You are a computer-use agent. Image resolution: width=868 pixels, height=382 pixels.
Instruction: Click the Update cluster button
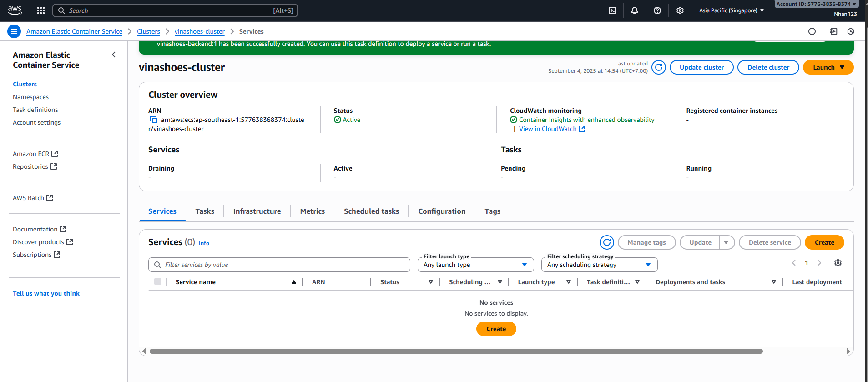pyautogui.click(x=701, y=67)
